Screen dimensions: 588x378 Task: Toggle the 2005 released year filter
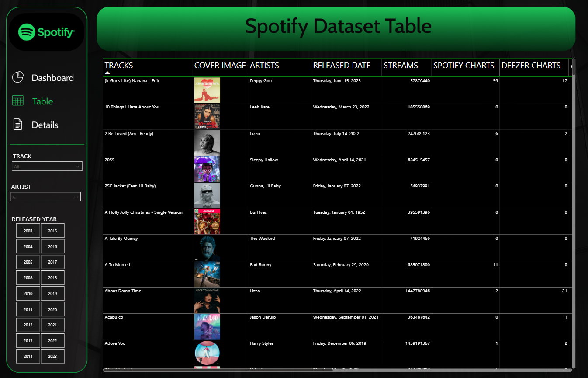pos(28,262)
